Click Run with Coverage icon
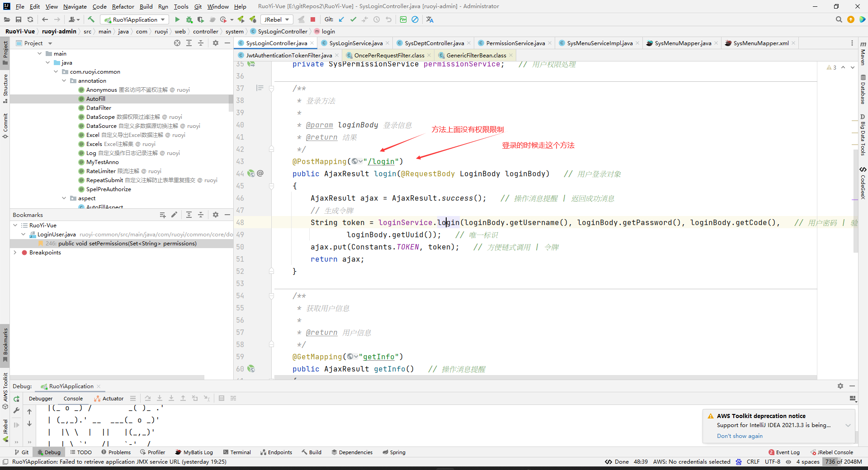The height and width of the screenshot is (470, 868). (x=201, y=19)
